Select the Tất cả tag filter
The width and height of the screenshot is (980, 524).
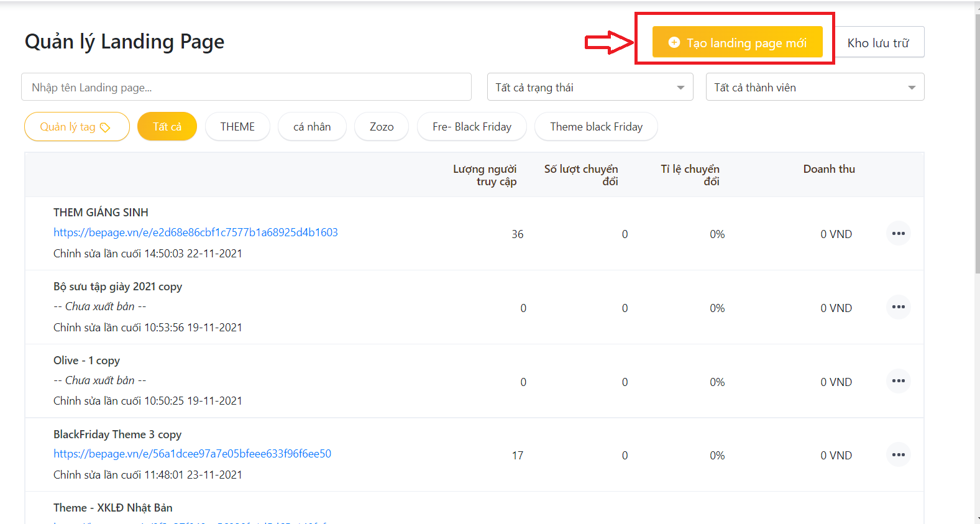click(x=167, y=127)
